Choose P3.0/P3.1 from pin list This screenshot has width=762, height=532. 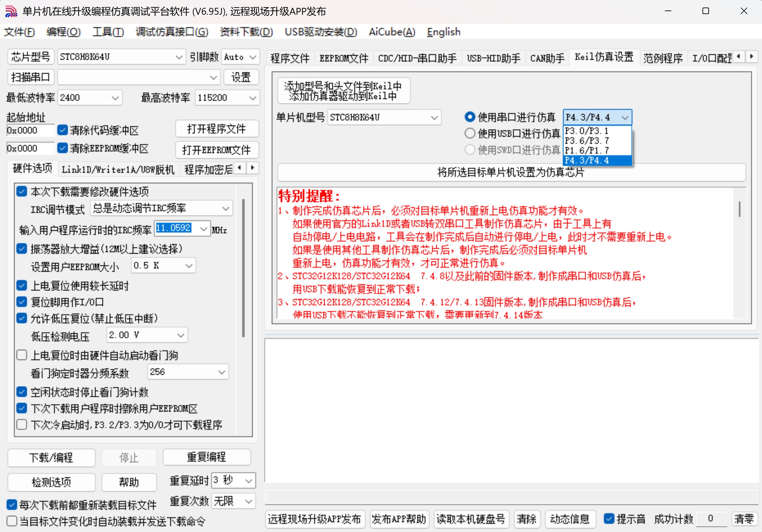pos(597,131)
